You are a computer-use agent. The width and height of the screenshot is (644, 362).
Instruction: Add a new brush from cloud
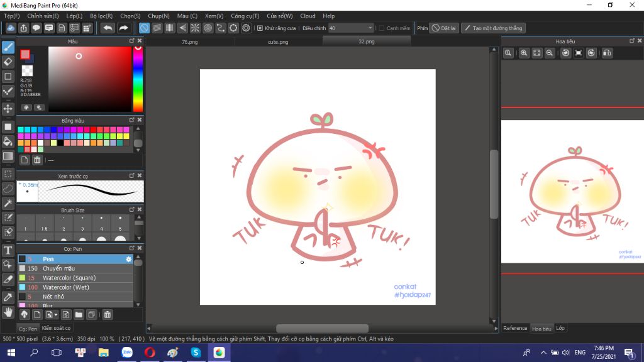(25, 315)
